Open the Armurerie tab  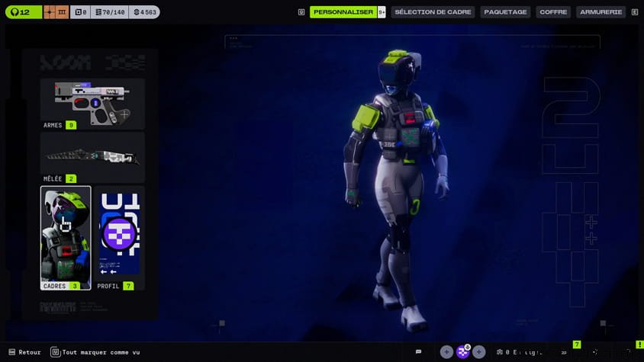pyautogui.click(x=601, y=12)
